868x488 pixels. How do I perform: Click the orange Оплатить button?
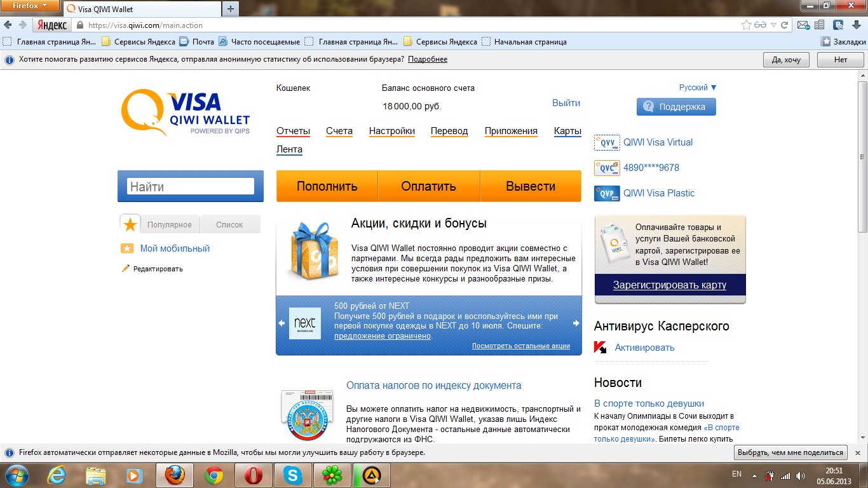(429, 186)
